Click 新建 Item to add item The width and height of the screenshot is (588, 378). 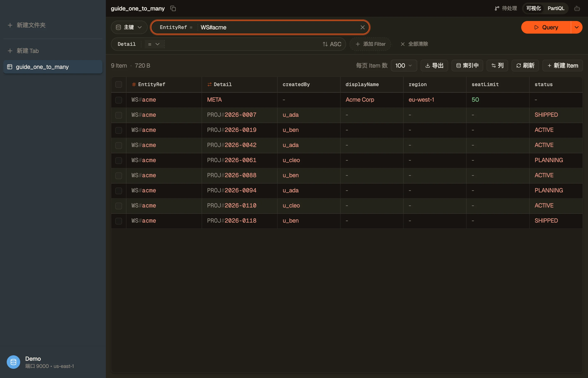[x=562, y=66]
